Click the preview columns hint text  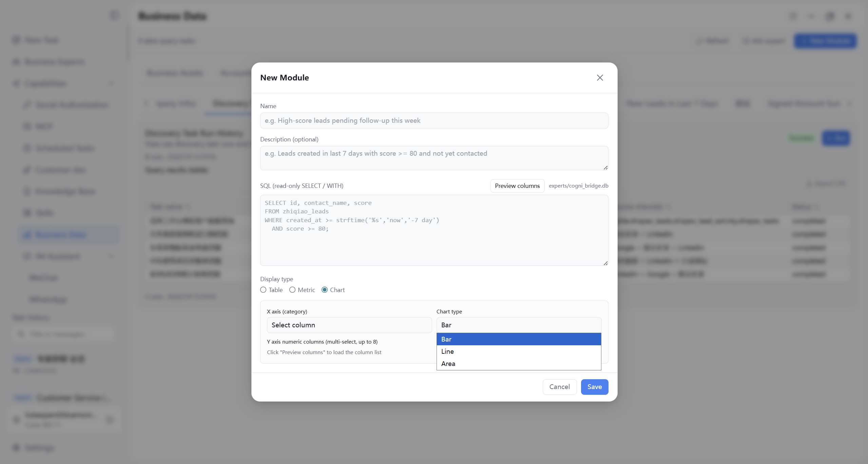[324, 352]
